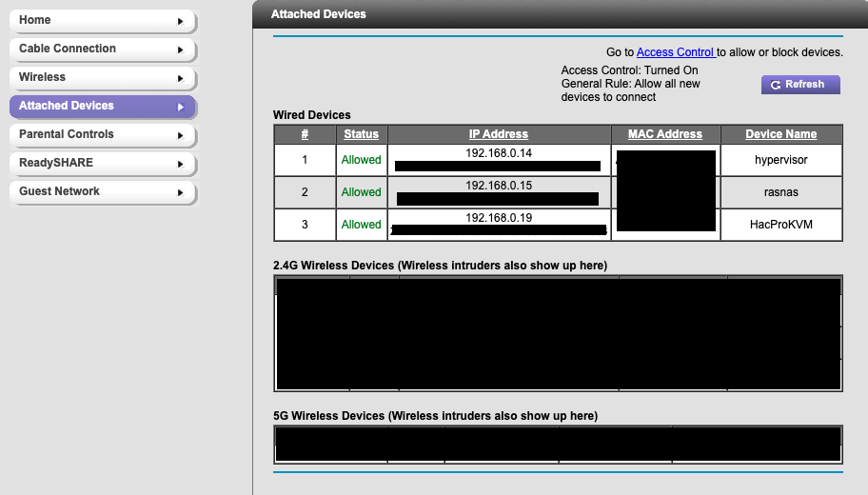Click the 192.168.0.15 IP address cell
Image resolution: width=868 pixels, height=495 pixels.
pyautogui.click(x=498, y=185)
